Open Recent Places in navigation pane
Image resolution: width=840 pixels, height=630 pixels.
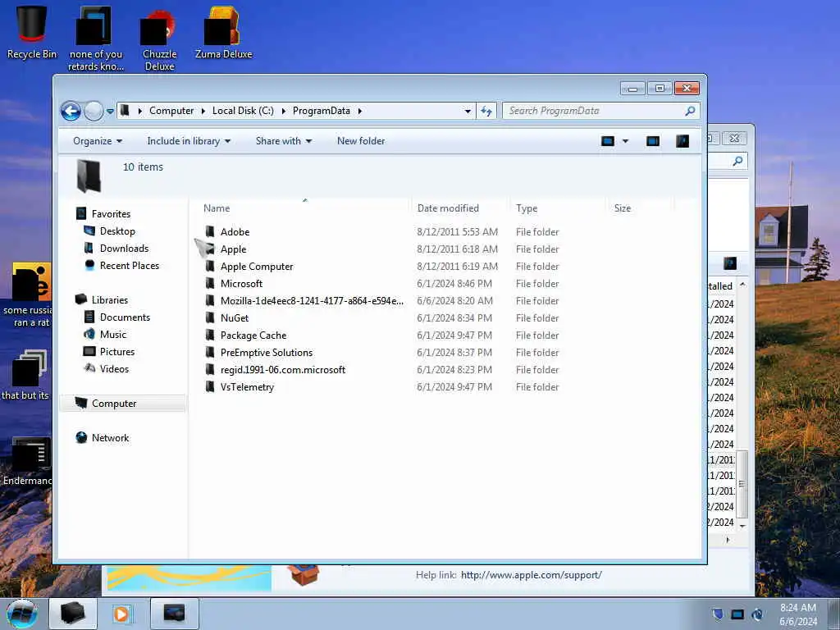(129, 266)
